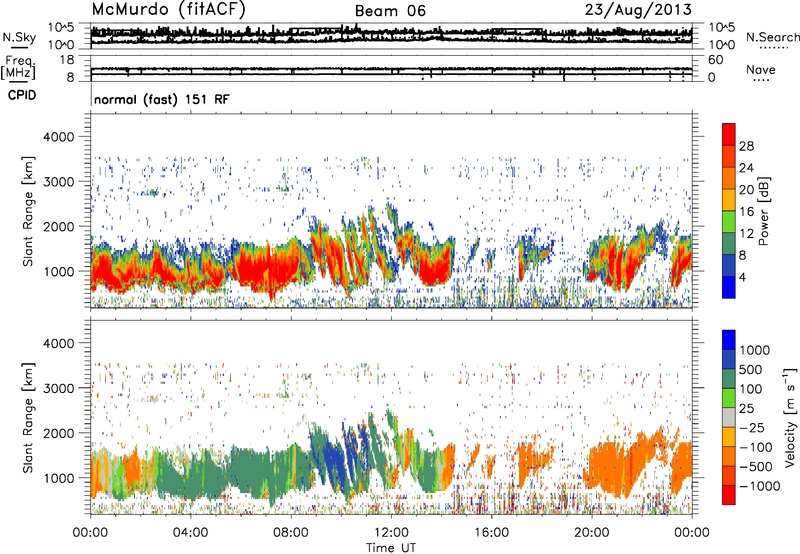Click the 'Time UT' axis label

pyautogui.click(x=391, y=548)
